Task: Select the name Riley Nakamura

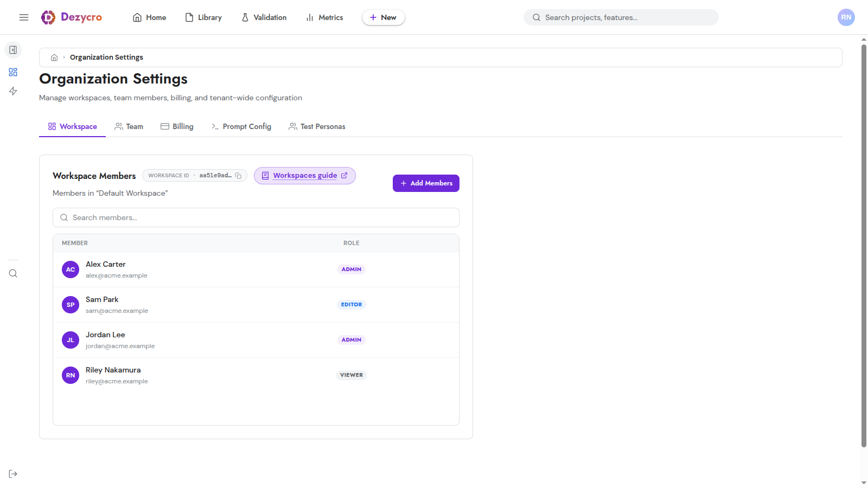Action: click(113, 370)
